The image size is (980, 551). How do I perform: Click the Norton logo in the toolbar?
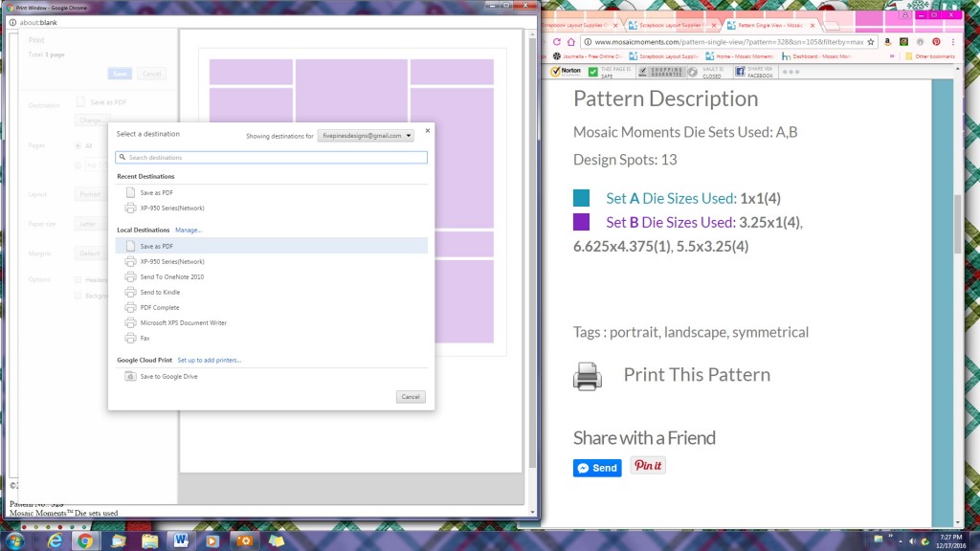[x=566, y=72]
